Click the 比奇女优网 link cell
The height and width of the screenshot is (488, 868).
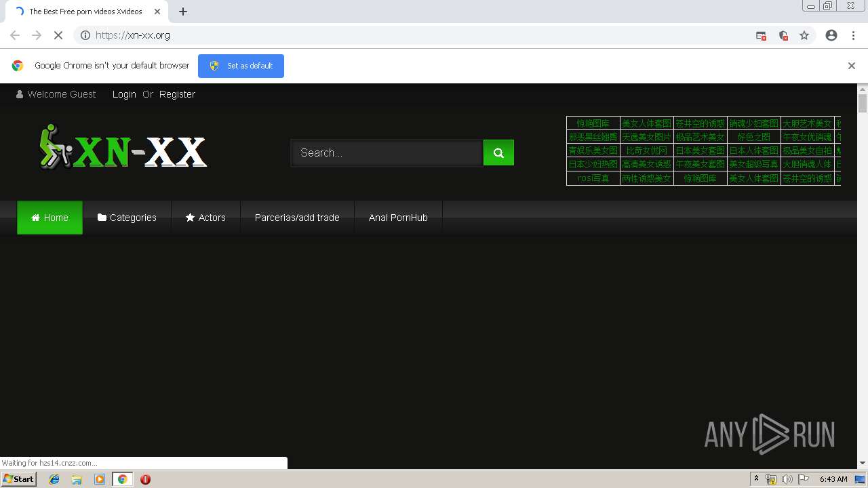tap(647, 150)
